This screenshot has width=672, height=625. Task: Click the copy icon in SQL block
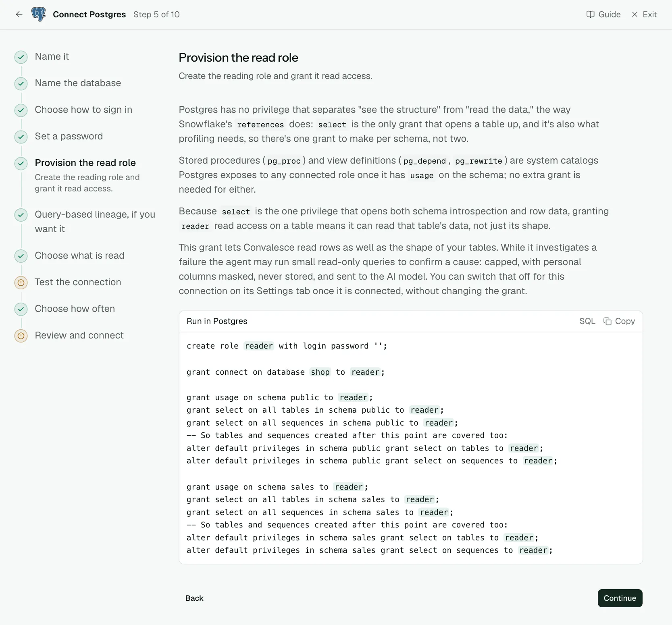(607, 321)
